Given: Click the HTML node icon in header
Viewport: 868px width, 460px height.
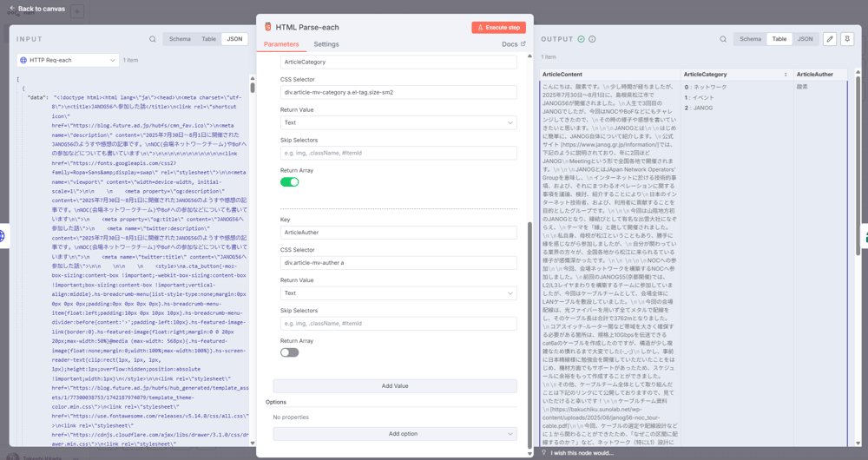Looking at the screenshot, I should coord(268,27).
